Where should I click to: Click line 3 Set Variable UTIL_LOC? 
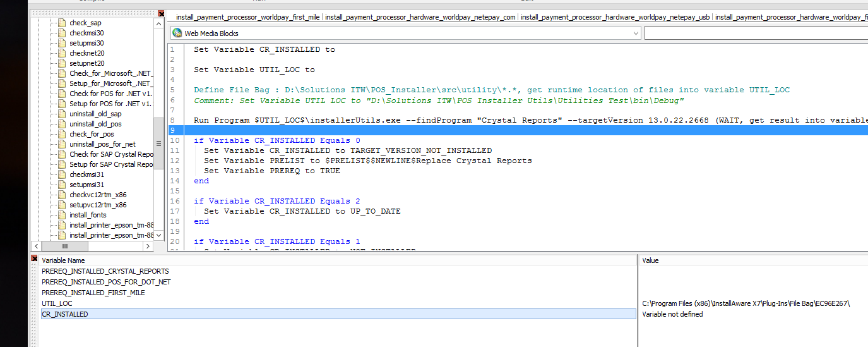pyautogui.click(x=254, y=70)
